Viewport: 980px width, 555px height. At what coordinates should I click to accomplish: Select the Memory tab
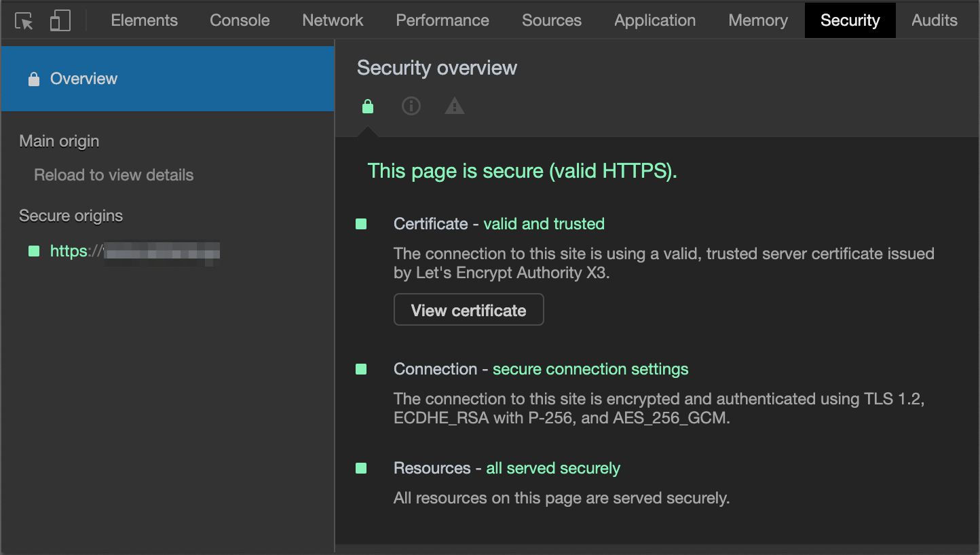[758, 20]
